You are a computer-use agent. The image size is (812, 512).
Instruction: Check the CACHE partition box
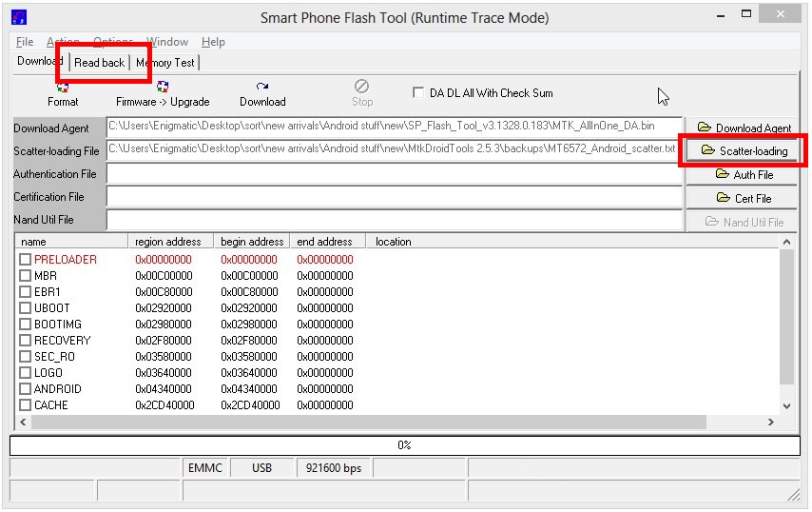coord(25,404)
